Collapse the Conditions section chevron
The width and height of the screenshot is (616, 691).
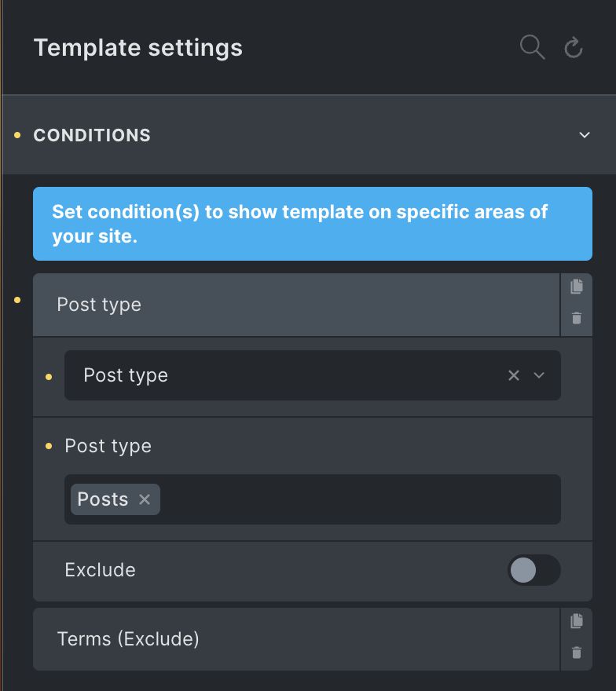pos(585,135)
